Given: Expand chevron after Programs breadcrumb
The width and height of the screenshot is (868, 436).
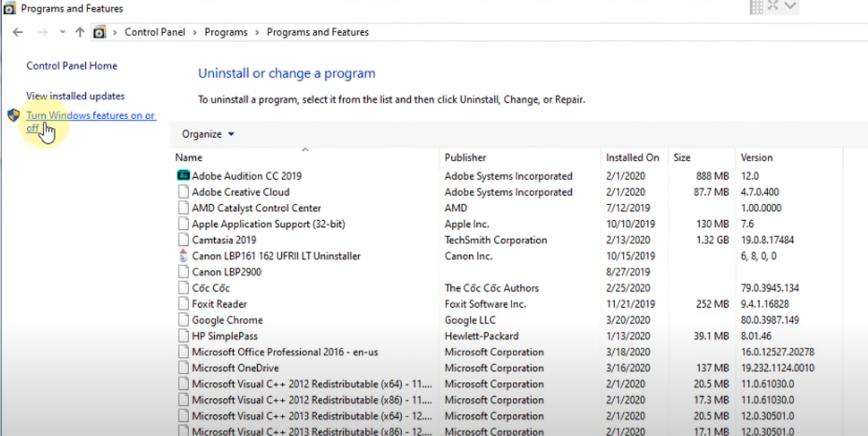Looking at the screenshot, I should (x=257, y=32).
